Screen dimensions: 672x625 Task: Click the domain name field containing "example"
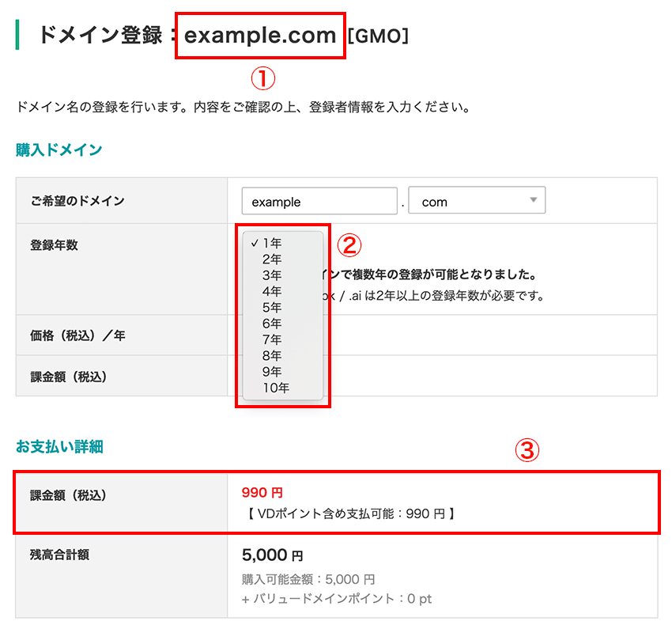pyautogui.click(x=319, y=202)
